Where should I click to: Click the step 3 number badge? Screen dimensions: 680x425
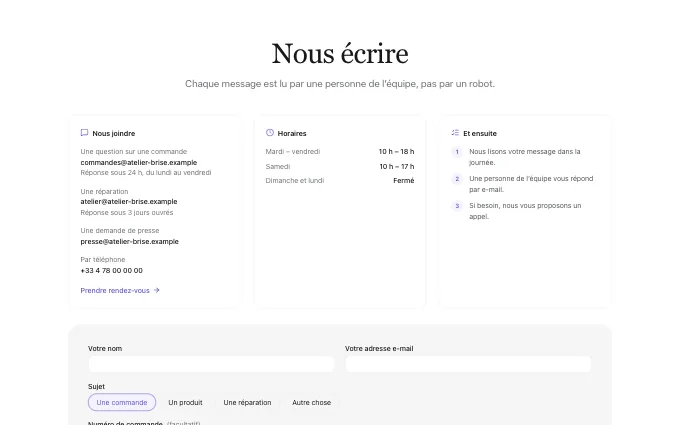[457, 206]
